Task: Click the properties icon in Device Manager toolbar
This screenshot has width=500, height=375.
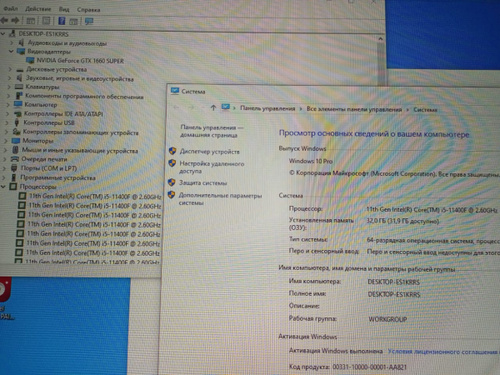Action: (x=46, y=21)
